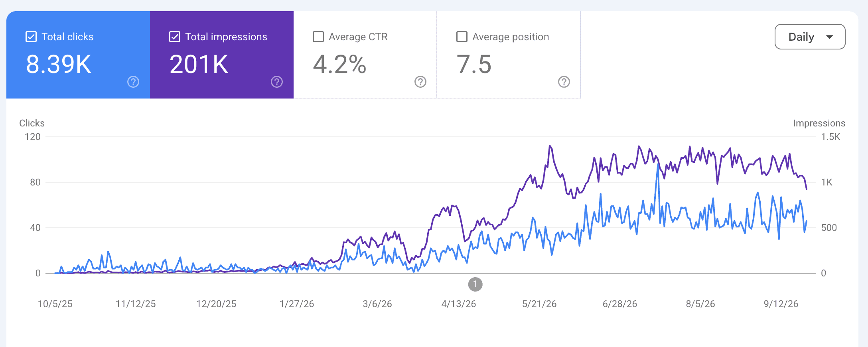Click the Clicks axis title
Image resolution: width=868 pixels, height=347 pixels.
click(x=32, y=123)
